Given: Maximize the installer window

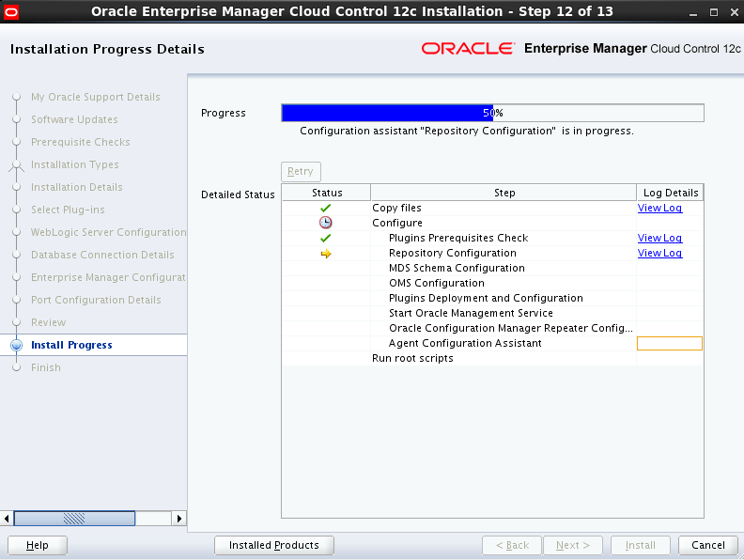Looking at the screenshot, I should tap(714, 12).
